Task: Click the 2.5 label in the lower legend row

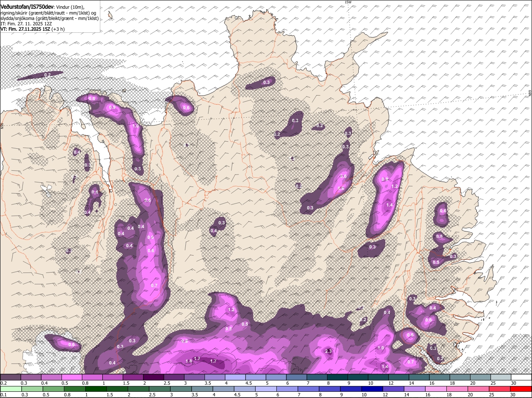Action: pos(152,395)
